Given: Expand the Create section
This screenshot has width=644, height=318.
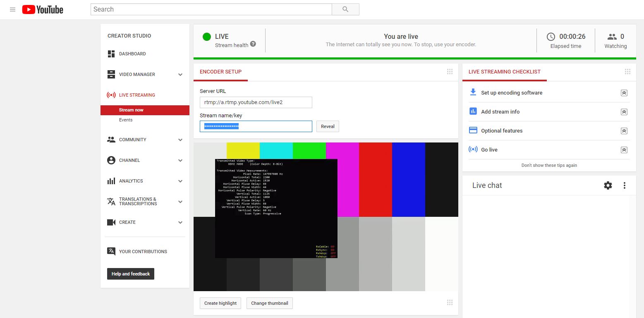Looking at the screenshot, I should pyautogui.click(x=180, y=223).
